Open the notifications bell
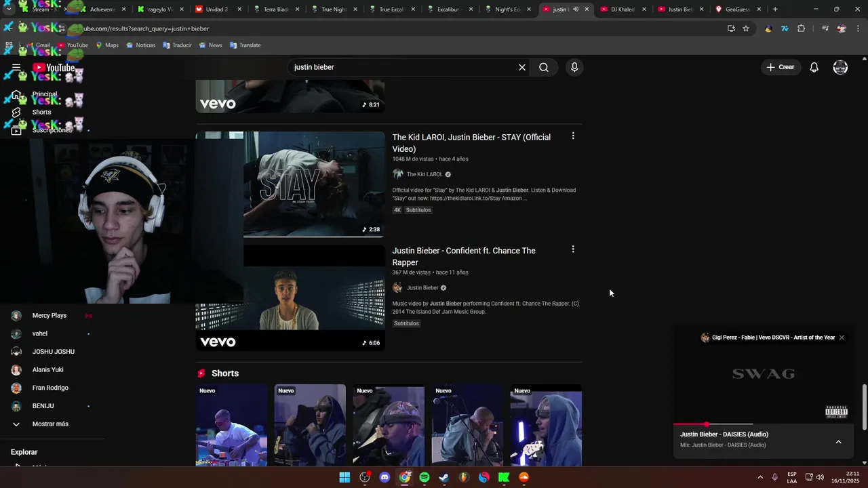Image resolution: width=868 pixels, height=488 pixels. (814, 67)
